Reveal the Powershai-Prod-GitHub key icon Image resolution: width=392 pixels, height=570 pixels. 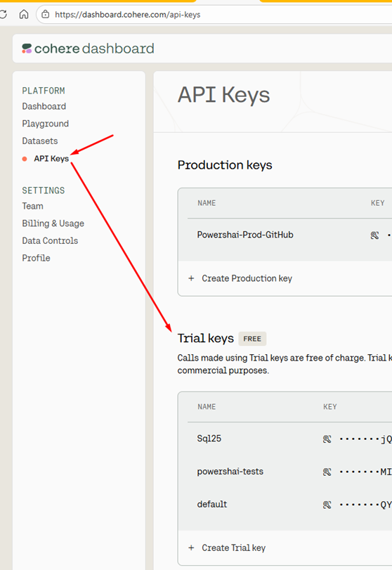coord(374,235)
